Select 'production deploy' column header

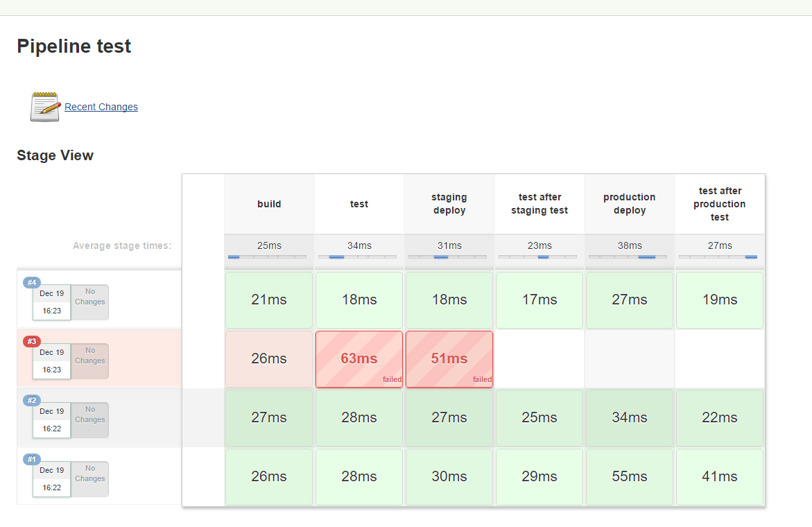pos(630,204)
